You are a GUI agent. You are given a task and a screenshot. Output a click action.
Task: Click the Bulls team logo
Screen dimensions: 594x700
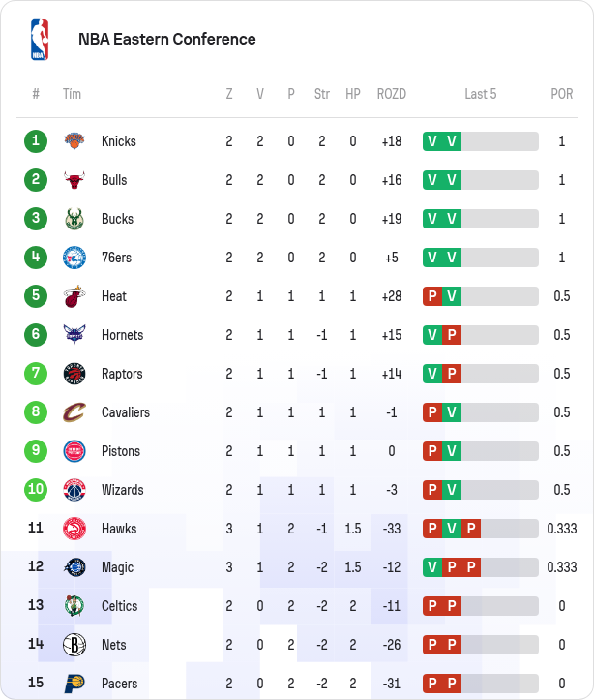click(74, 180)
